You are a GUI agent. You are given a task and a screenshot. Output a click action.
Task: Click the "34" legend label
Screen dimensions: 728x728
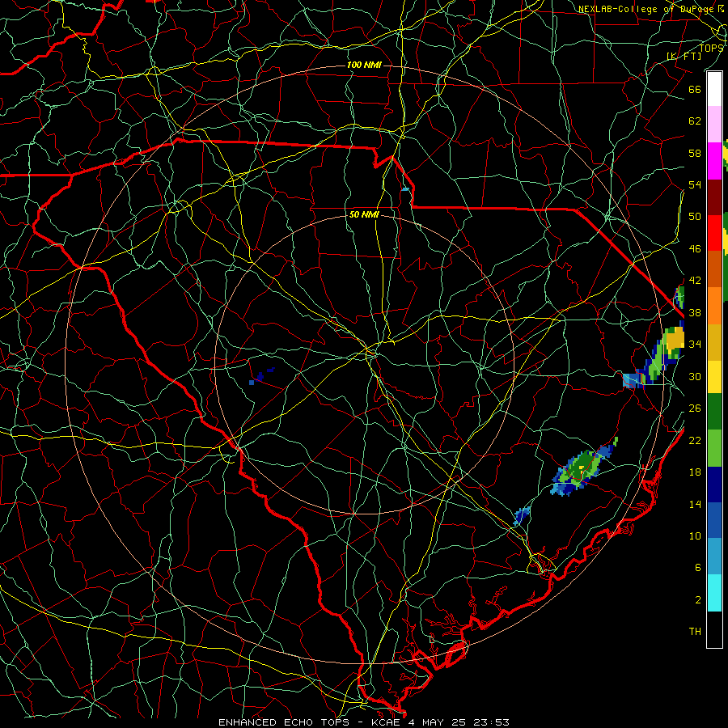coord(695,344)
